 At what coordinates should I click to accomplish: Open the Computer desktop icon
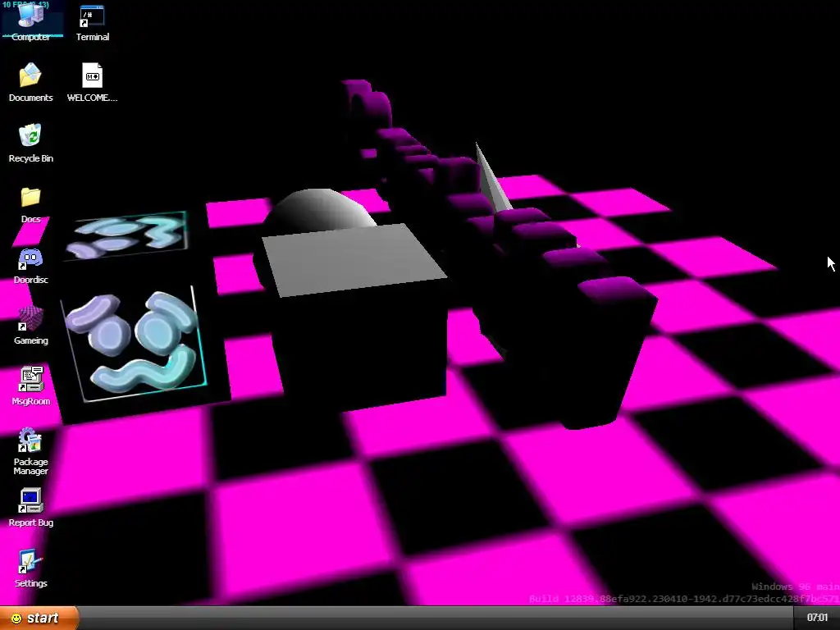pos(31,21)
